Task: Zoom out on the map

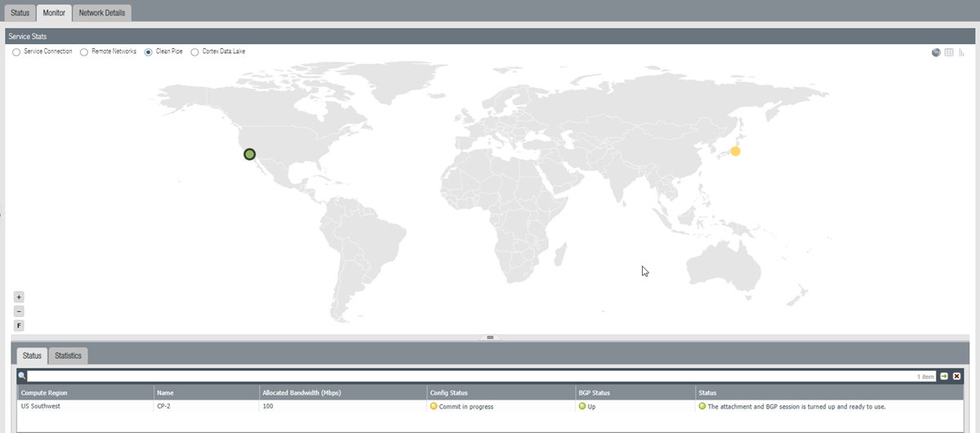Action: pos(20,311)
